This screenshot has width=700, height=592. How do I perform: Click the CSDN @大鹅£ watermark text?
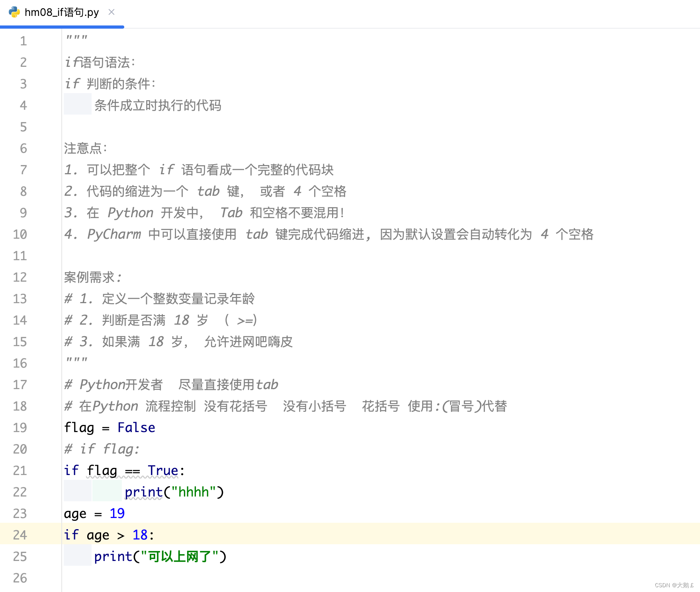click(x=674, y=585)
